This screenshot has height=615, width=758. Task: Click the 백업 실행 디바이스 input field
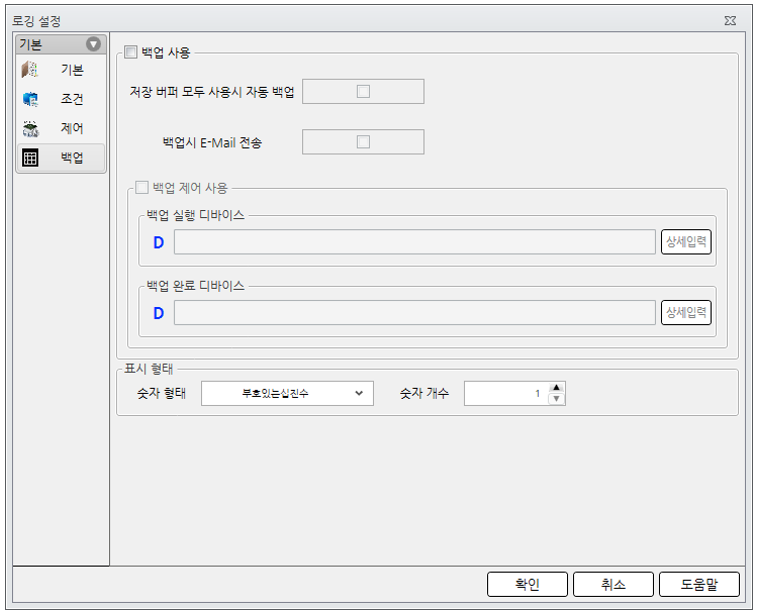414,242
